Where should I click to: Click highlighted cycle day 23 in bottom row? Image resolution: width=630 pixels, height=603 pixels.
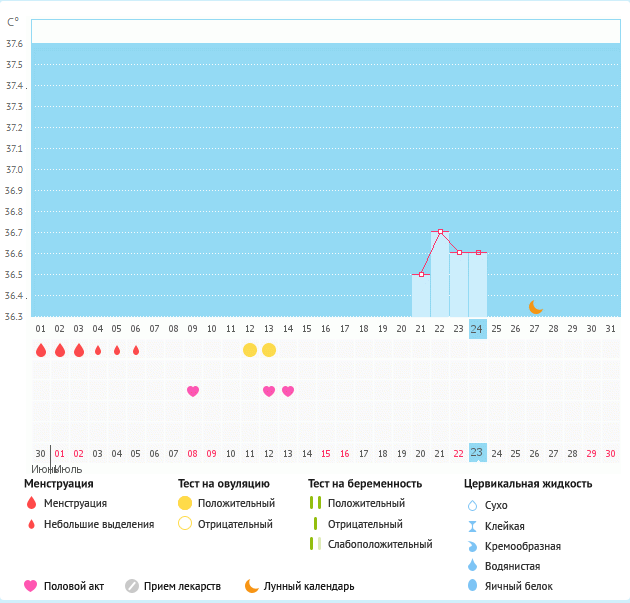[x=477, y=452]
